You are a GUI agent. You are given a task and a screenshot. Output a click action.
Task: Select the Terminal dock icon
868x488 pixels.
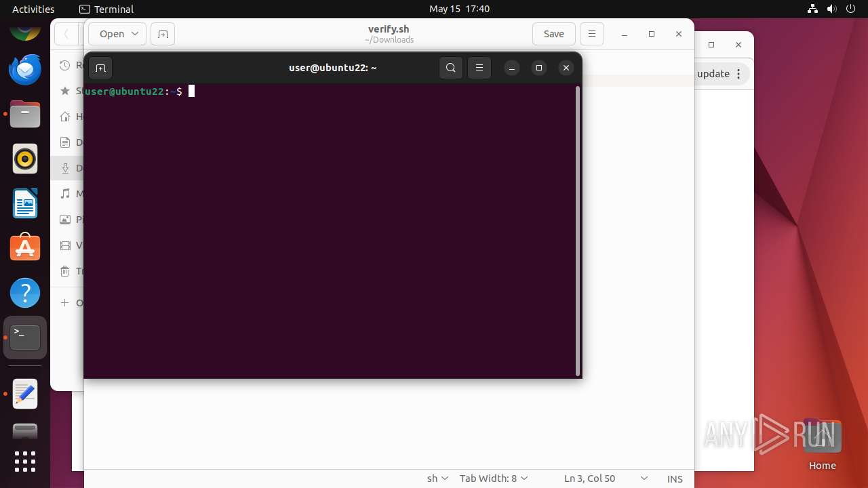25,338
